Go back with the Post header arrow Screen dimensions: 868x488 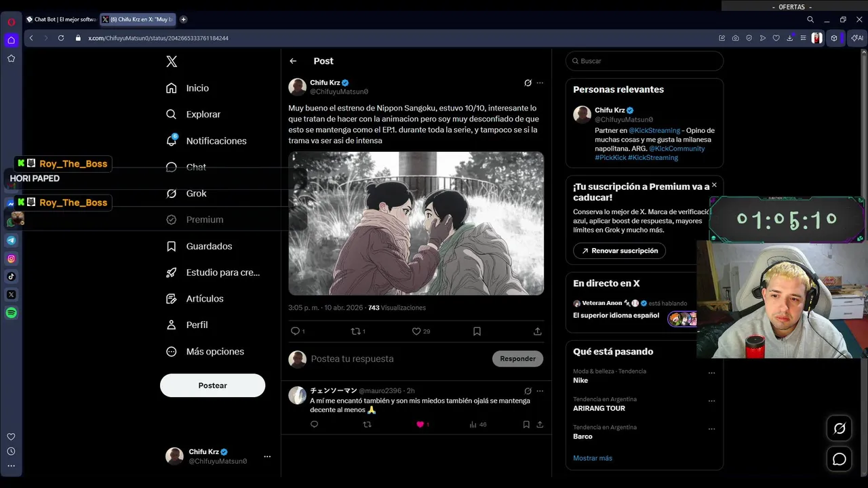click(x=293, y=61)
